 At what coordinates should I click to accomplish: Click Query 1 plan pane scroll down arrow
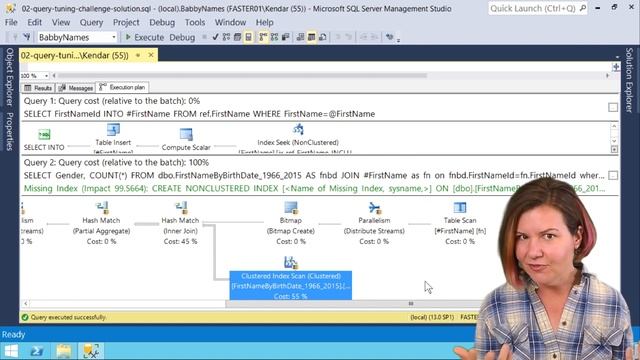[614, 141]
